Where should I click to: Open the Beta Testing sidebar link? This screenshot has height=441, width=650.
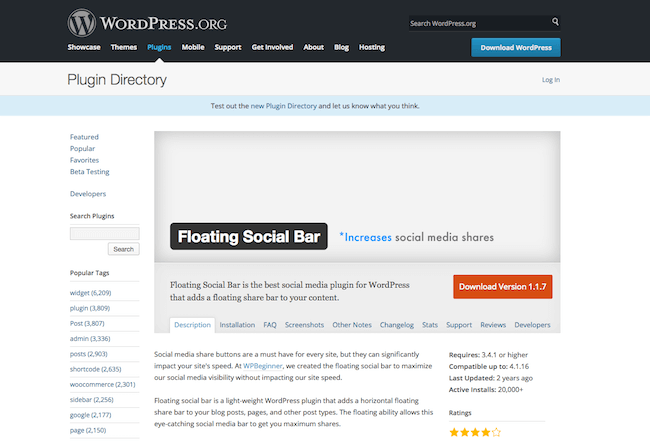click(x=89, y=171)
